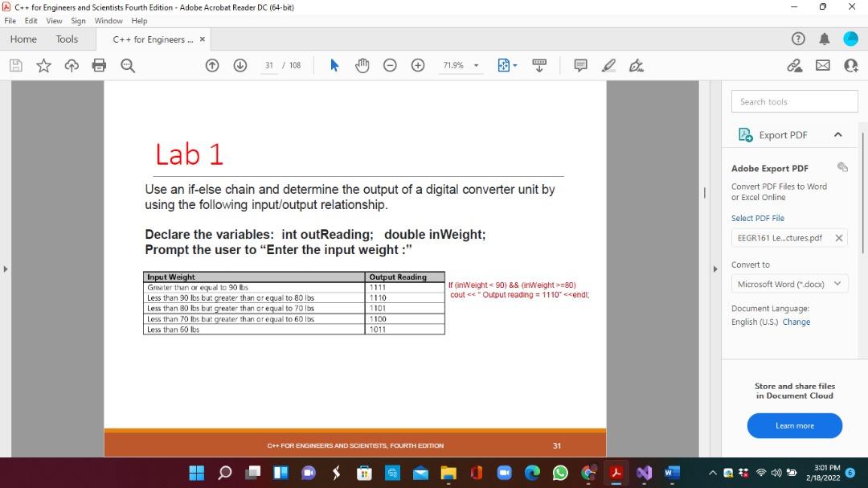Collapse the Export PDF panel
Image resolution: width=868 pixels, height=488 pixels.
[x=839, y=134]
